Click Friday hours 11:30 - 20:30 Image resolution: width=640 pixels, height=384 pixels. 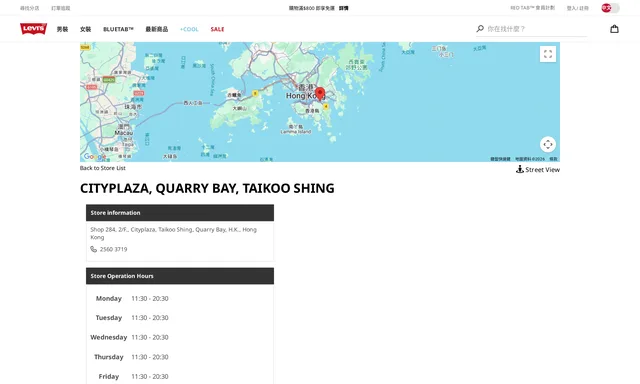pos(150,376)
